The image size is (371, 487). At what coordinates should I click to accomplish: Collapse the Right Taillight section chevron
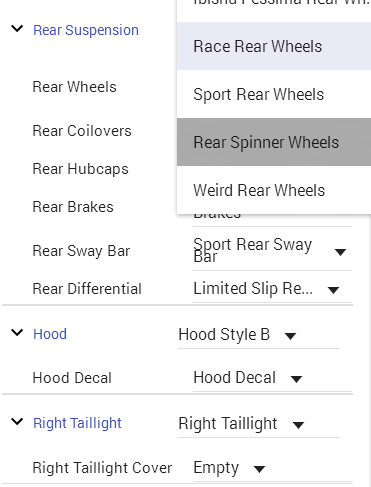click(x=17, y=422)
